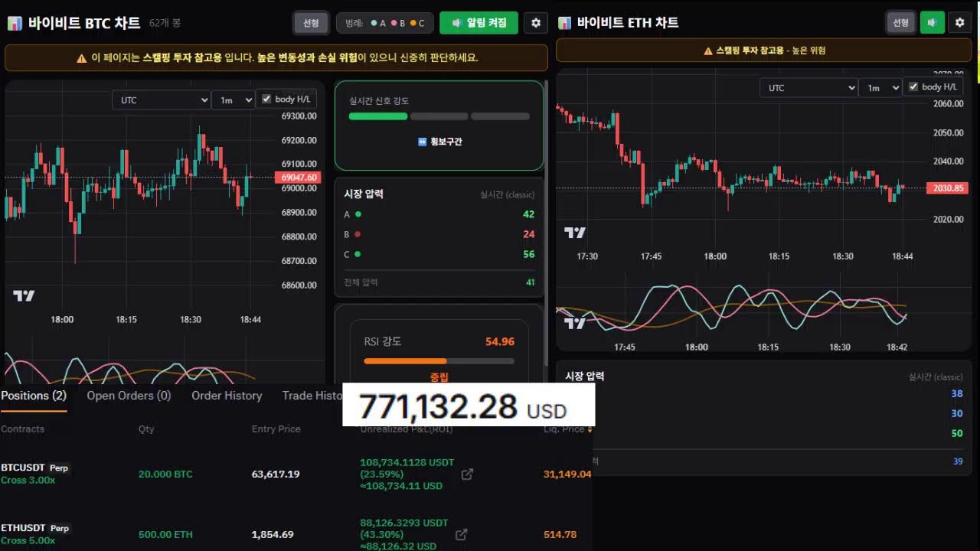Click BTC market pressure C value 56
Screen dimensions: 980x551
[528, 254]
